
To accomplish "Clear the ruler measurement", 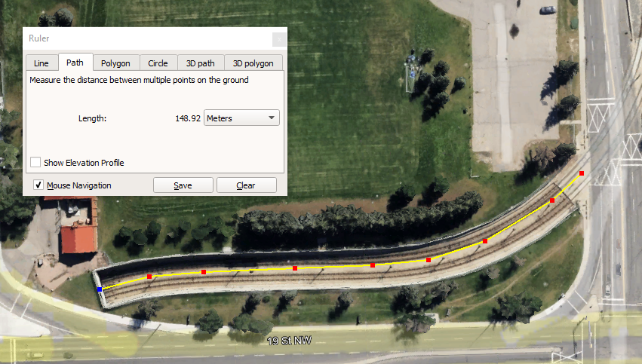I will (x=247, y=185).
